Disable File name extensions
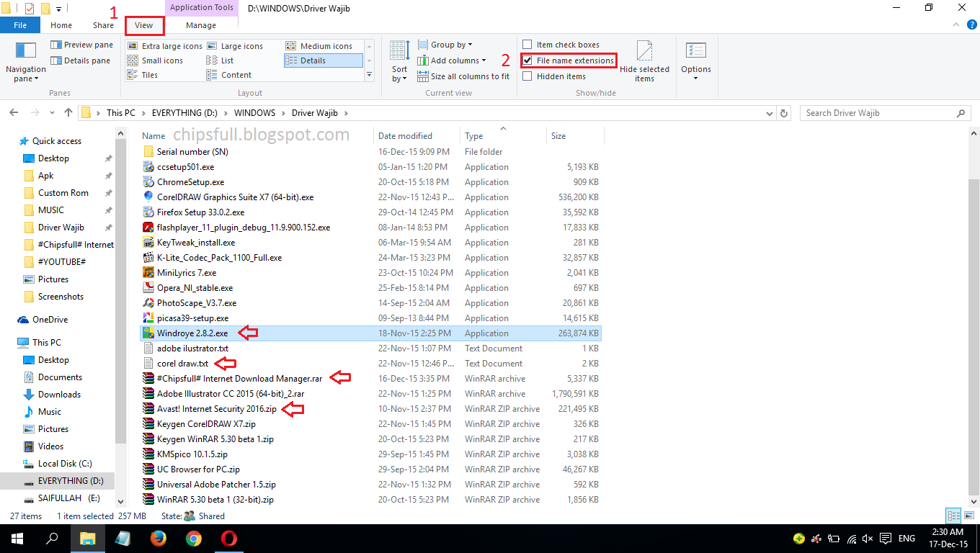This screenshot has height=553, width=980. click(527, 60)
